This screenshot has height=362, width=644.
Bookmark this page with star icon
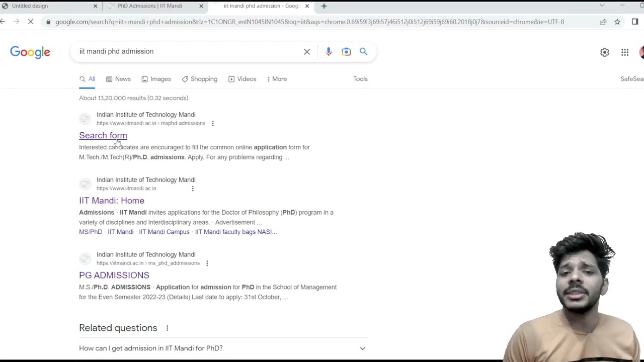[617, 22]
